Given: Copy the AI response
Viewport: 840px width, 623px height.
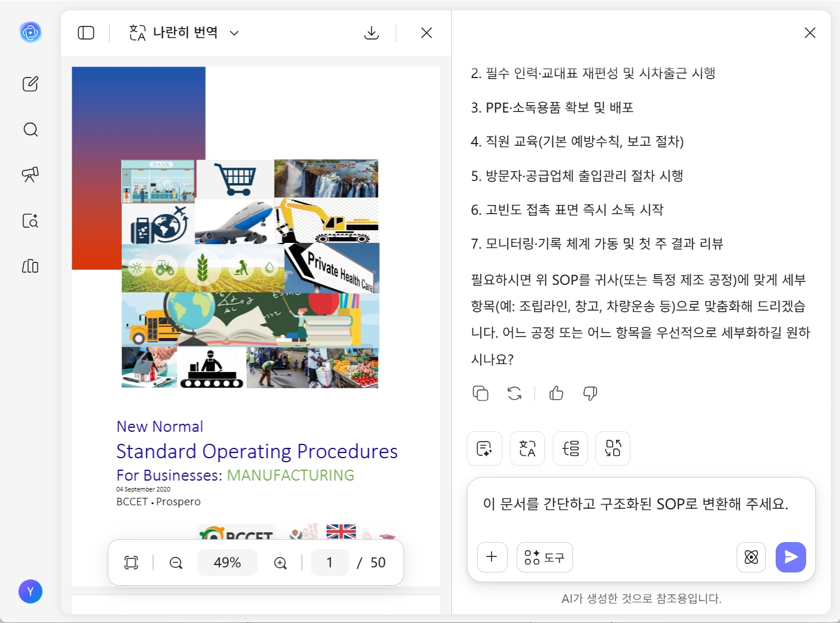Looking at the screenshot, I should click(x=481, y=393).
